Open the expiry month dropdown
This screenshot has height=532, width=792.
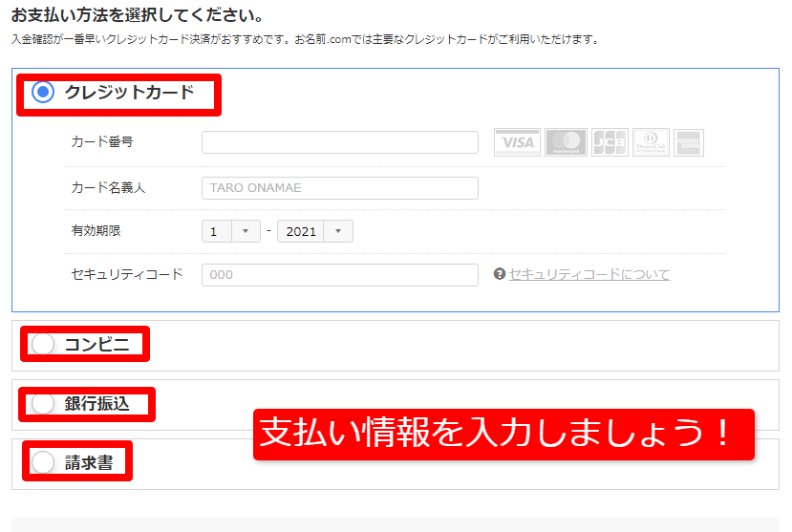coord(230,231)
